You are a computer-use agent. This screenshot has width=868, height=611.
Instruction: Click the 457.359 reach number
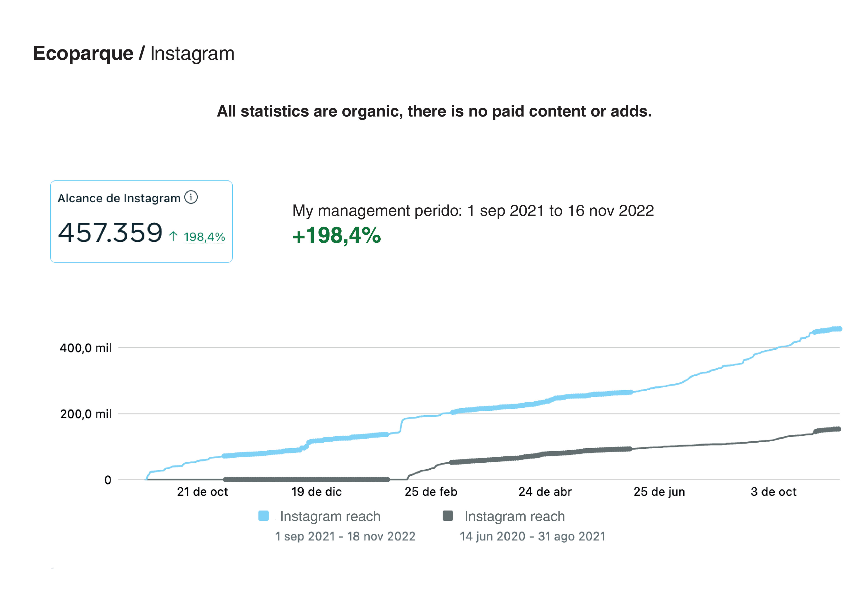tap(110, 233)
